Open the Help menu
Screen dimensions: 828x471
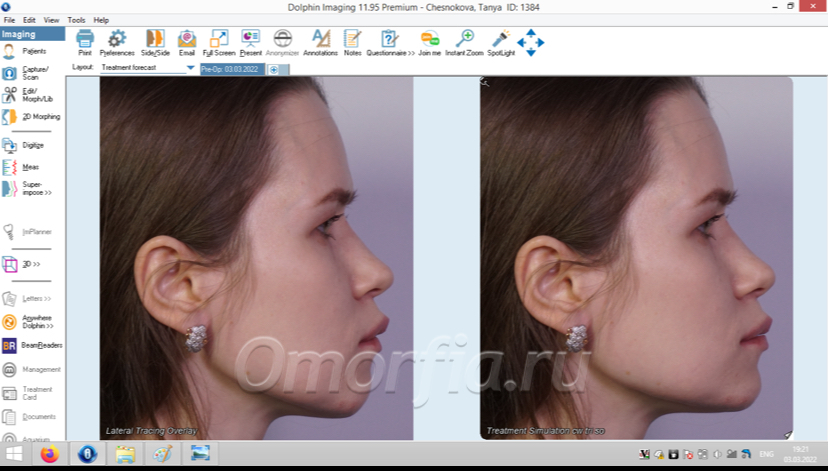(x=101, y=20)
